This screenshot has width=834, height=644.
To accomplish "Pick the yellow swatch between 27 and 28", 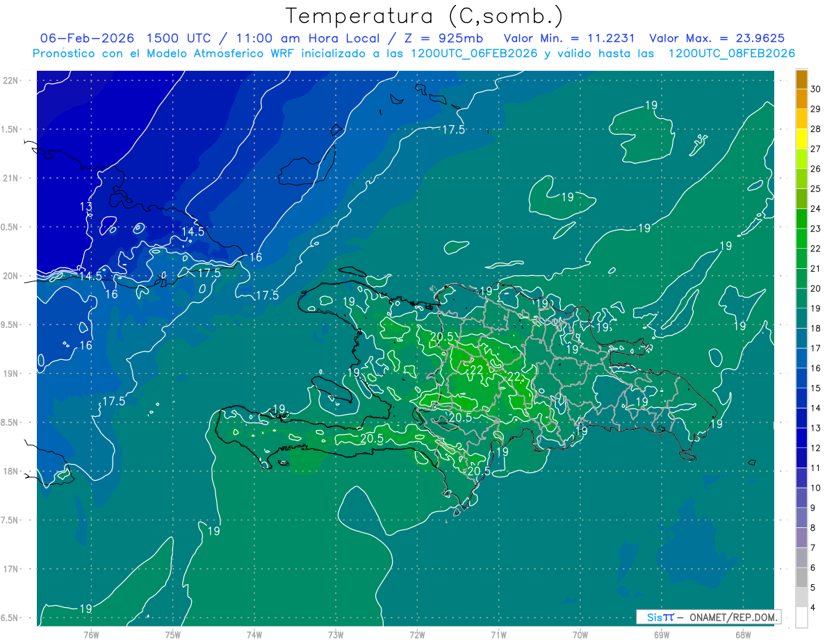I will click(801, 139).
